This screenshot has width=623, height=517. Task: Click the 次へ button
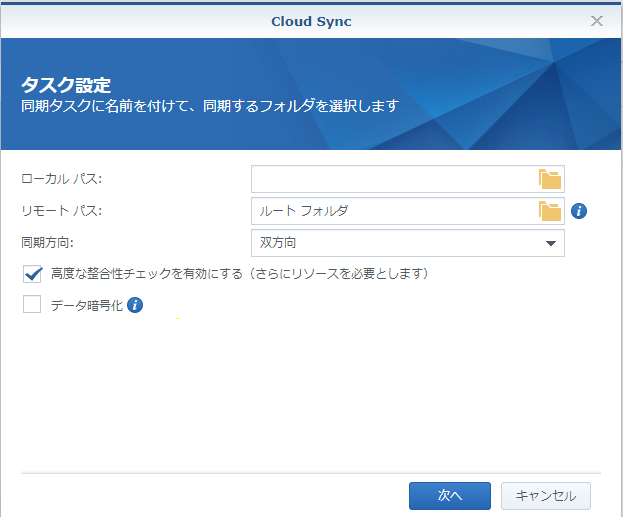point(450,496)
